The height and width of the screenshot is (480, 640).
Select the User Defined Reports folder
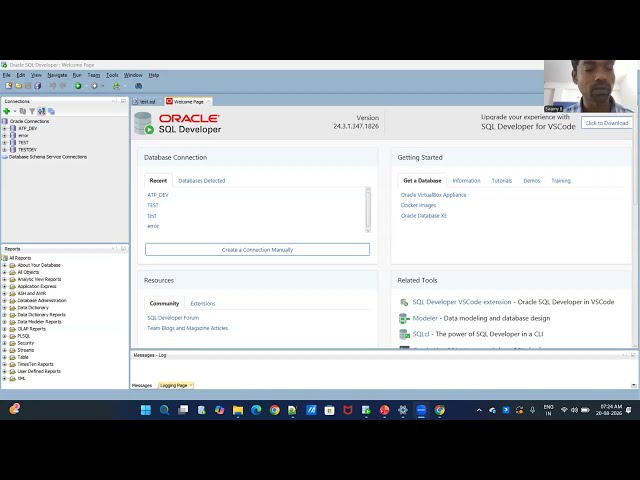coord(39,371)
